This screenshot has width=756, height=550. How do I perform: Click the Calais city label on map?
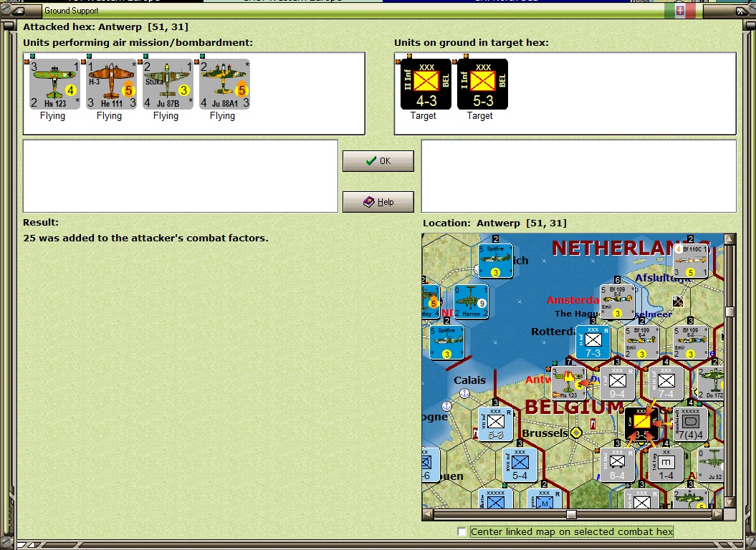click(469, 380)
